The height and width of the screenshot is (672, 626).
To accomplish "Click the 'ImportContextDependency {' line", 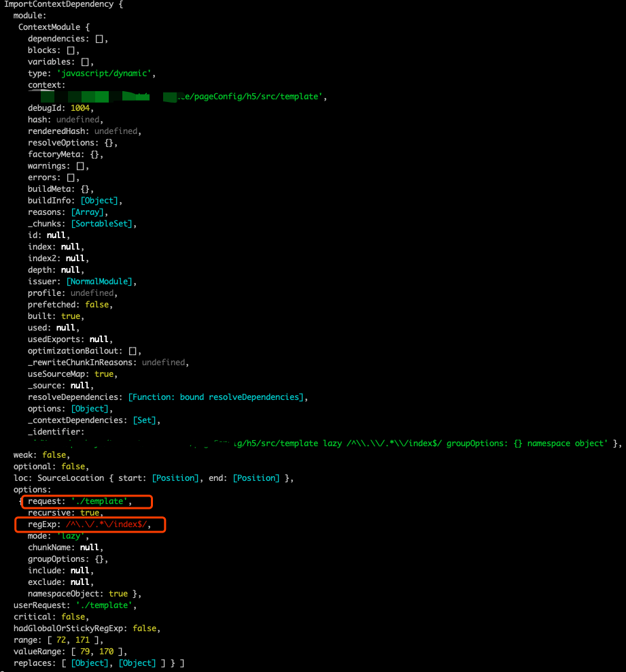I will pyautogui.click(x=63, y=4).
